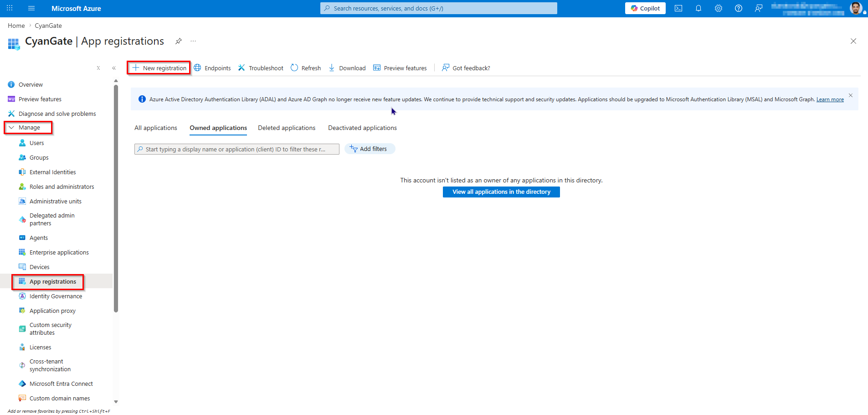This screenshot has height=415, width=868.
Task: Open the more options ellipsis by title
Action: click(193, 41)
